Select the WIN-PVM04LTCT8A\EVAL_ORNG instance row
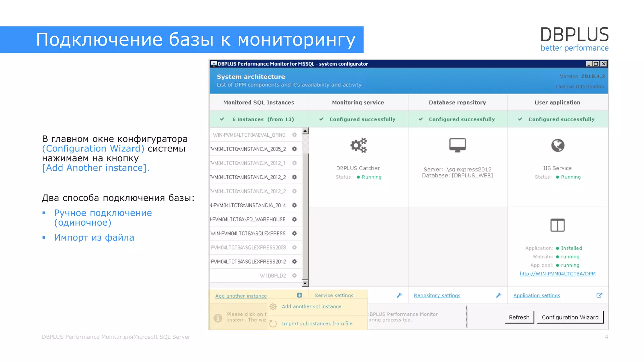Screen dimensions: 644x362 pos(255,135)
